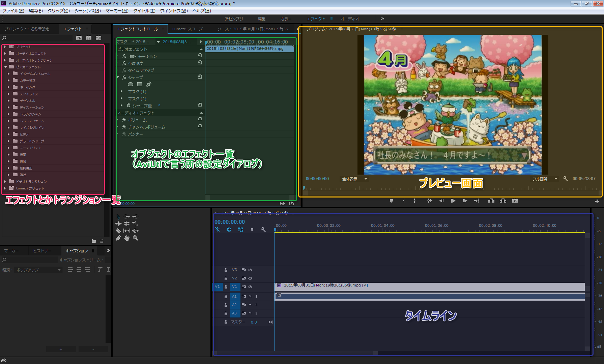Switch to the ヒストリー tab
This screenshot has height=364, width=604.
point(42,251)
